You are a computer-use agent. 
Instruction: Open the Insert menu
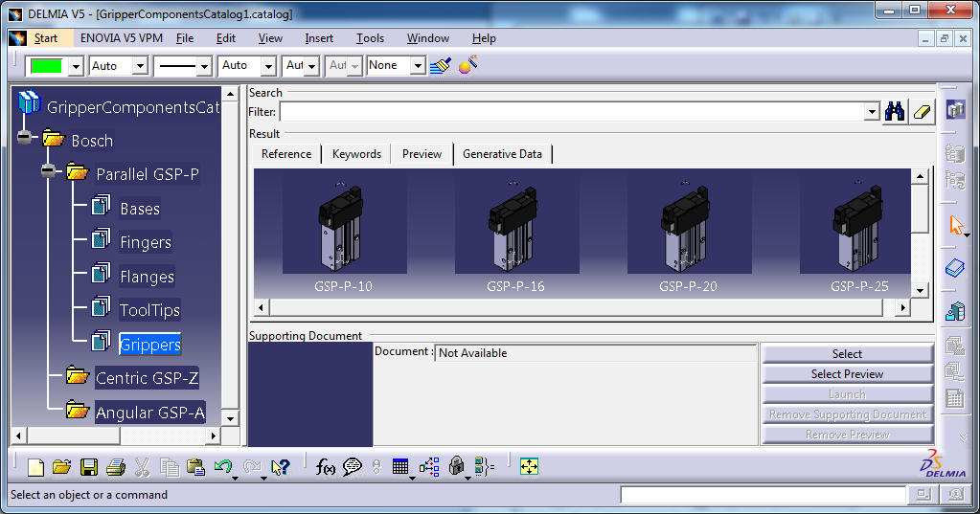[x=319, y=38]
